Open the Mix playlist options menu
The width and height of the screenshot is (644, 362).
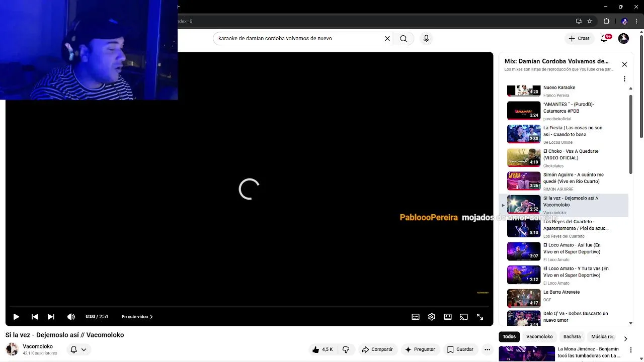click(624, 79)
